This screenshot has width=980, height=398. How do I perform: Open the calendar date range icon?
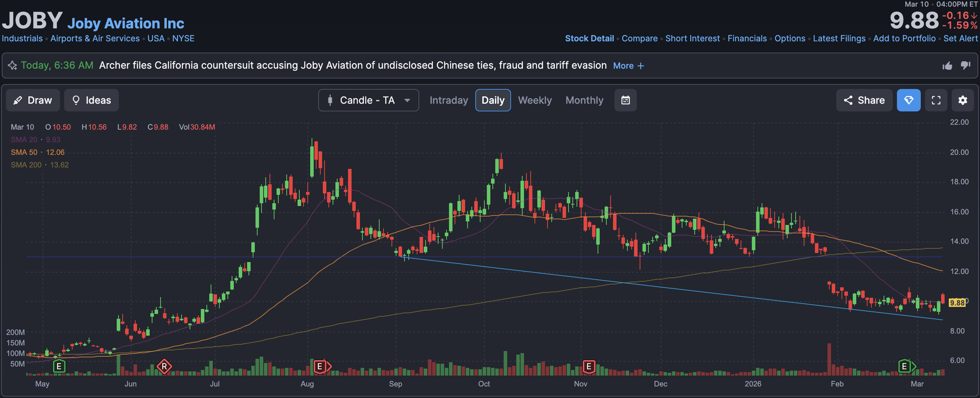pyautogui.click(x=625, y=100)
